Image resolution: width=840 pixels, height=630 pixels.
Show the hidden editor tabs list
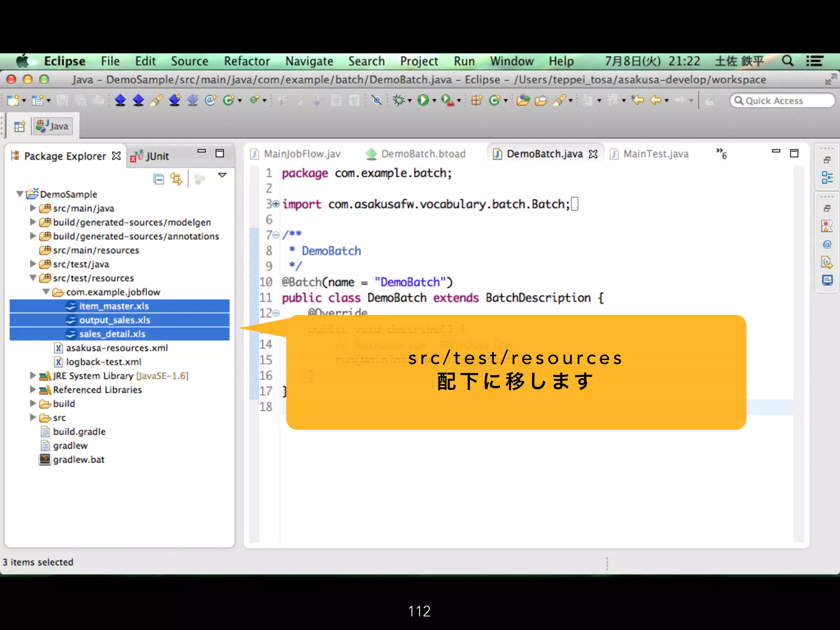(x=721, y=153)
